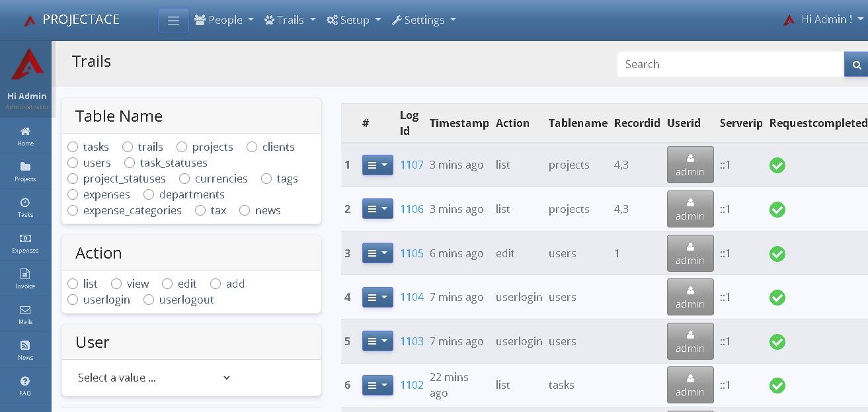The height and width of the screenshot is (412, 868).
Task: Select the projects table name radio
Action: click(182, 147)
